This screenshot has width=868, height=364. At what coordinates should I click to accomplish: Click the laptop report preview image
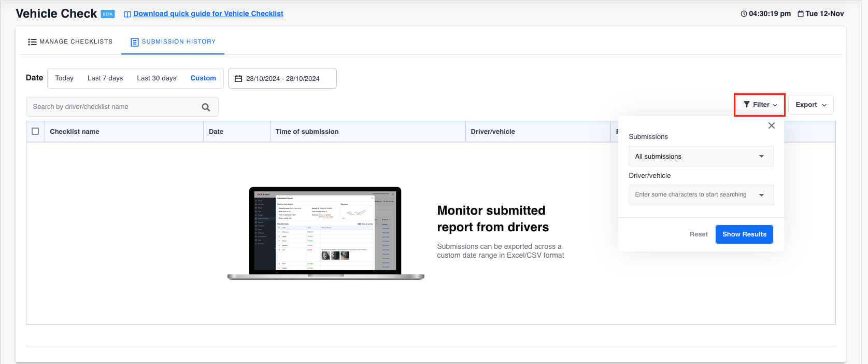coord(325,232)
